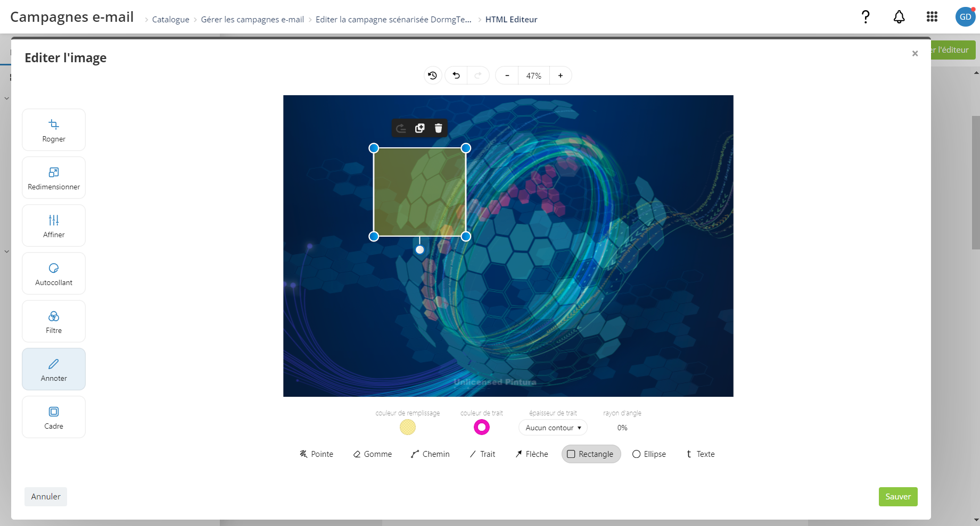Image resolution: width=980 pixels, height=526 pixels.
Task: Click the revert history icon
Action: (x=433, y=76)
